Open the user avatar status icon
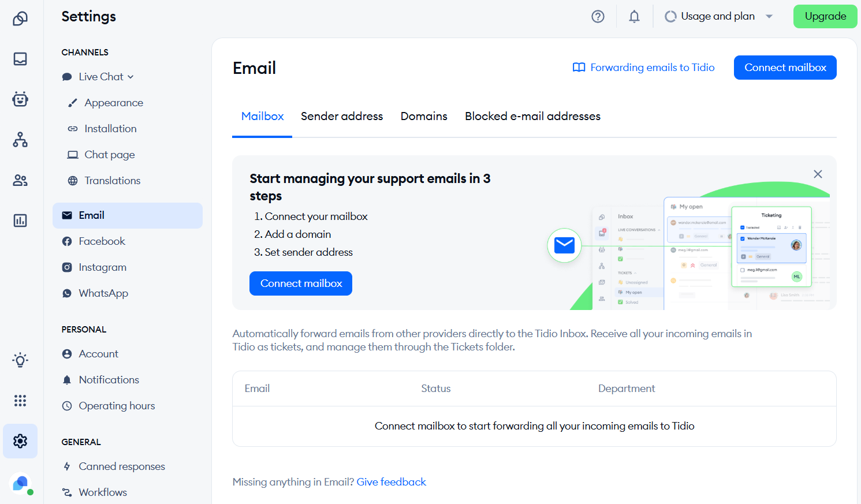This screenshot has height=504, width=861. (21, 484)
